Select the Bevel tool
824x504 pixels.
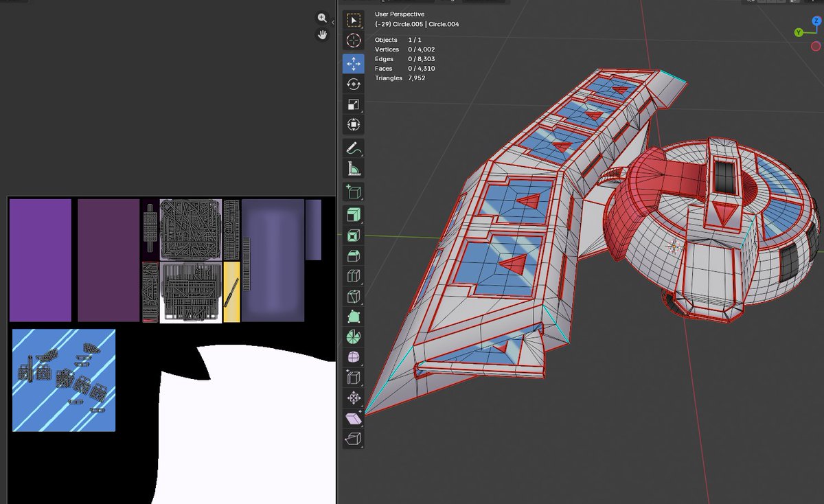point(353,255)
